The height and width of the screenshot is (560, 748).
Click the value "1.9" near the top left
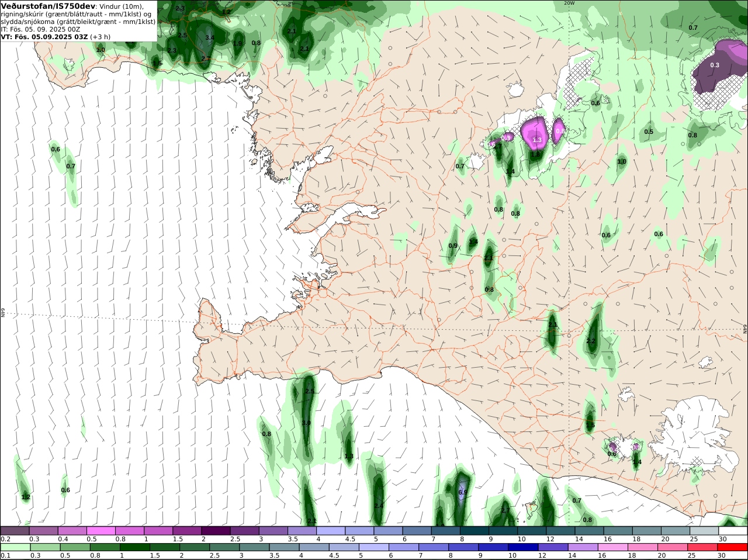tap(237, 43)
